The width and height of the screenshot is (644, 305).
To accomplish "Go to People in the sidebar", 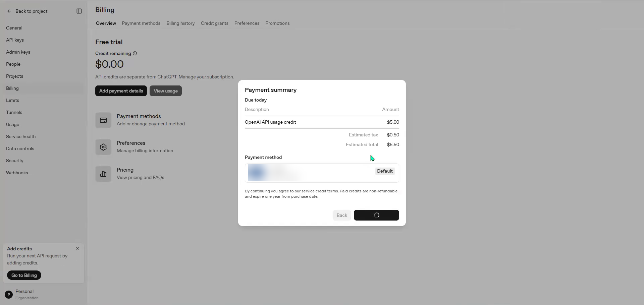I will point(44,64).
